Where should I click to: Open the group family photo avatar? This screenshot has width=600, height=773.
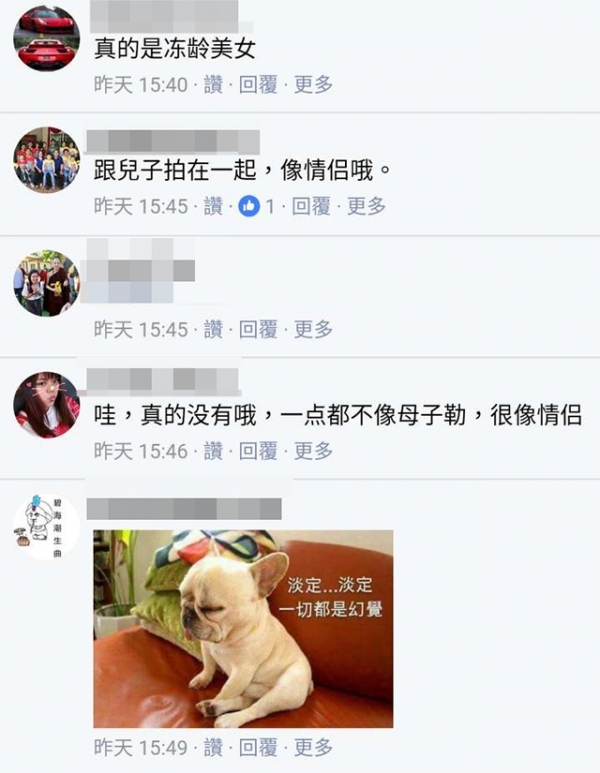pos(46,159)
